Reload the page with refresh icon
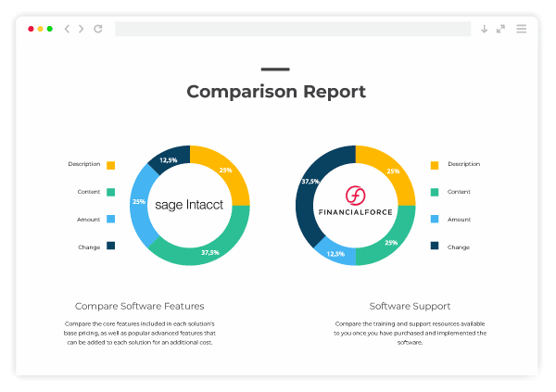 [x=98, y=29]
